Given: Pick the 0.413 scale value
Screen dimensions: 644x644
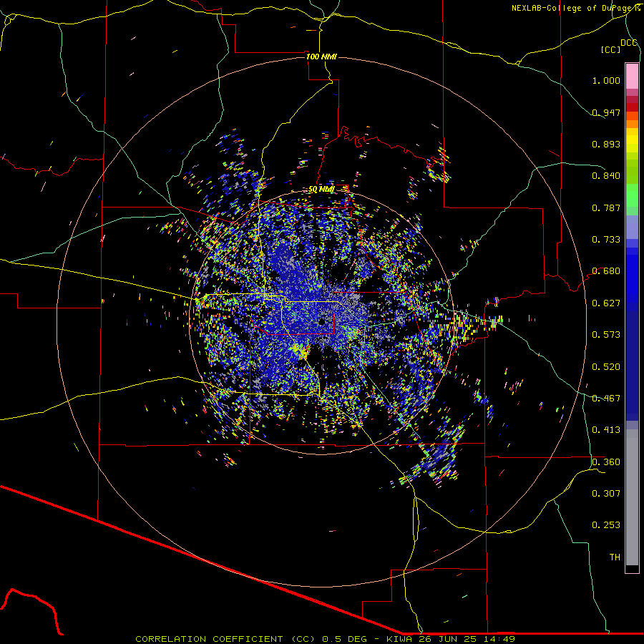Looking at the screenshot, I should click(606, 430).
